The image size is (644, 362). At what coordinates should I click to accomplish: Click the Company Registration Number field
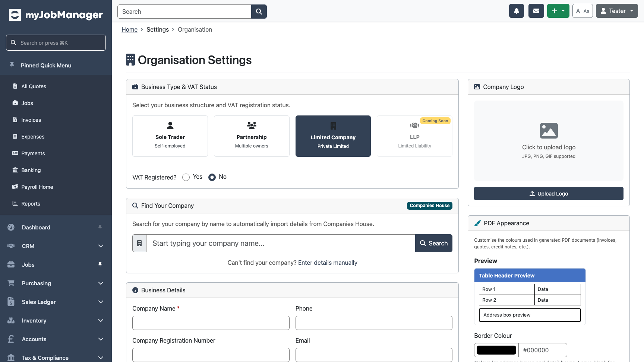[x=211, y=355]
